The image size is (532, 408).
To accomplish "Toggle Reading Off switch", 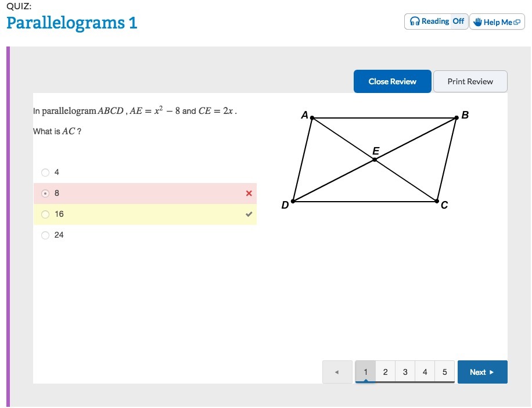I will point(458,22).
